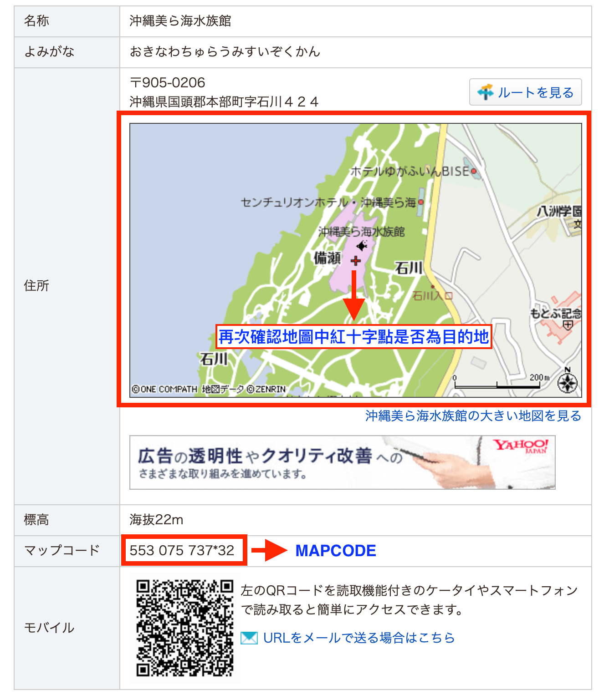
Task: Click the reading おきなわちゅらうみすいぞくかん
Action: (x=225, y=51)
